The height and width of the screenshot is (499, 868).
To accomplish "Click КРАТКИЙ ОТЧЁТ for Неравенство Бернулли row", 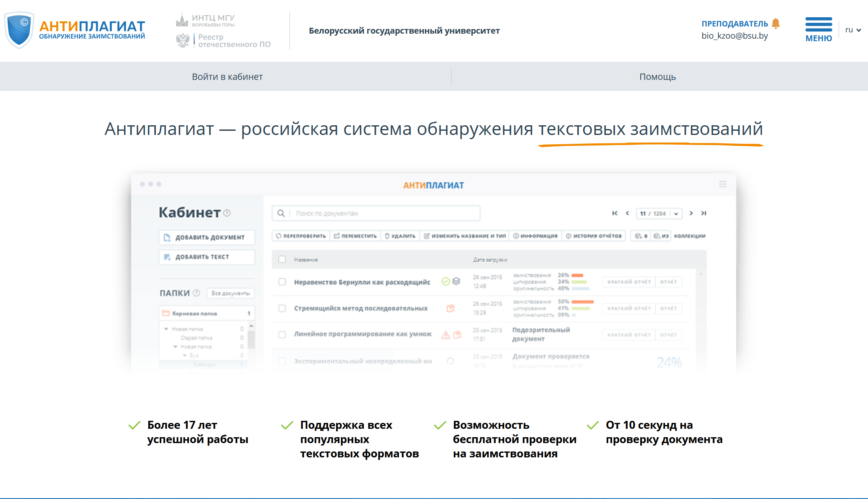I will (x=629, y=282).
